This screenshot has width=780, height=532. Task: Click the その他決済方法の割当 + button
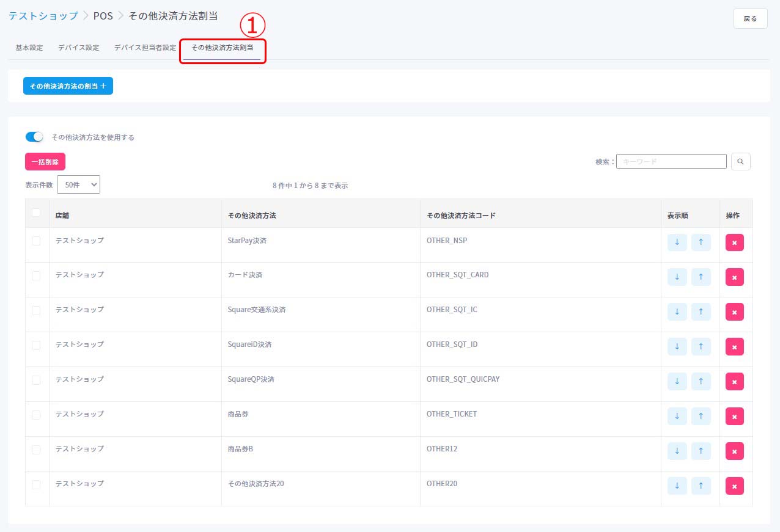[x=68, y=86]
